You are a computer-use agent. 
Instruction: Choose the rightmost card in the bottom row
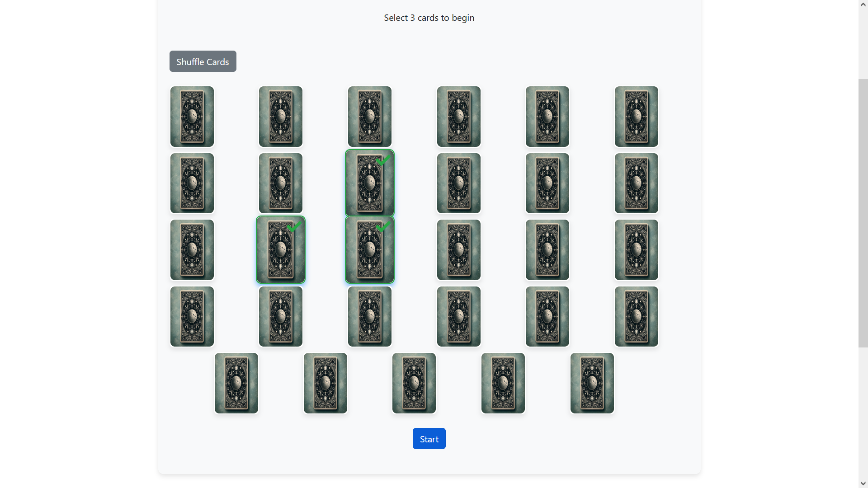(592, 383)
